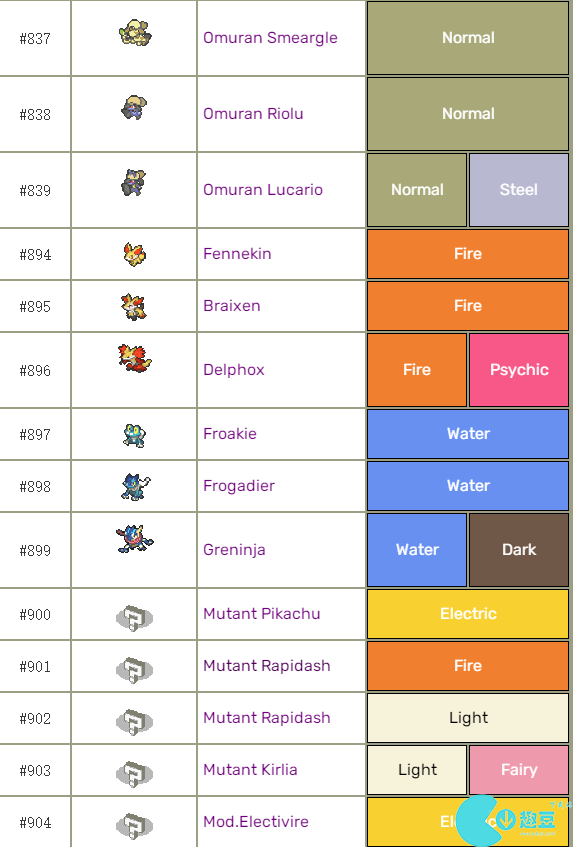The height and width of the screenshot is (847, 573).
Task: Click the Froakie sprite icon
Action: (x=134, y=435)
